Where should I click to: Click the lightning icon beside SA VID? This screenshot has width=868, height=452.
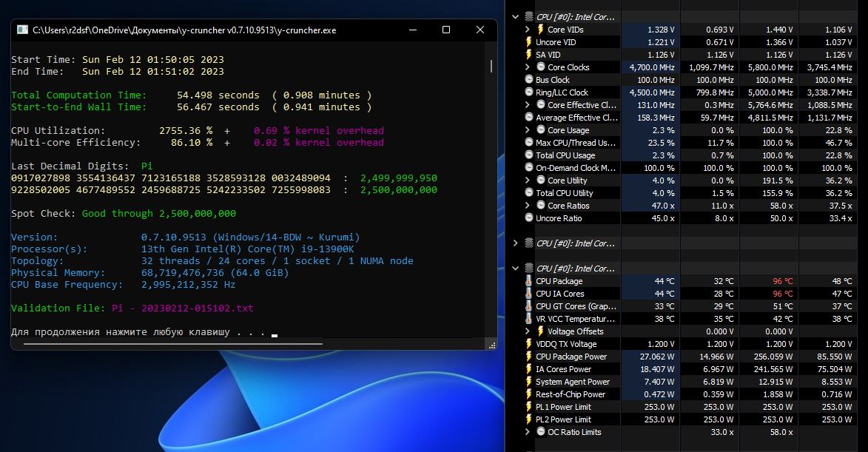[x=529, y=55]
